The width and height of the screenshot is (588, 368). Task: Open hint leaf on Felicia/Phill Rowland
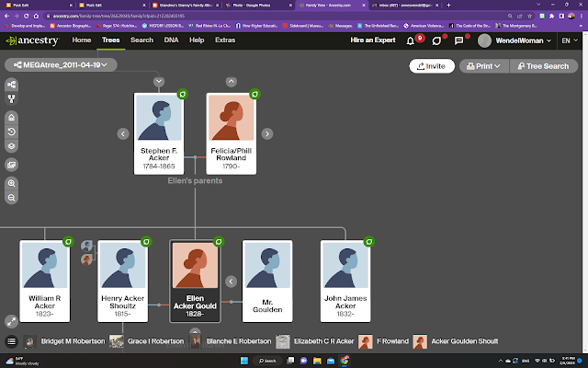click(x=255, y=94)
